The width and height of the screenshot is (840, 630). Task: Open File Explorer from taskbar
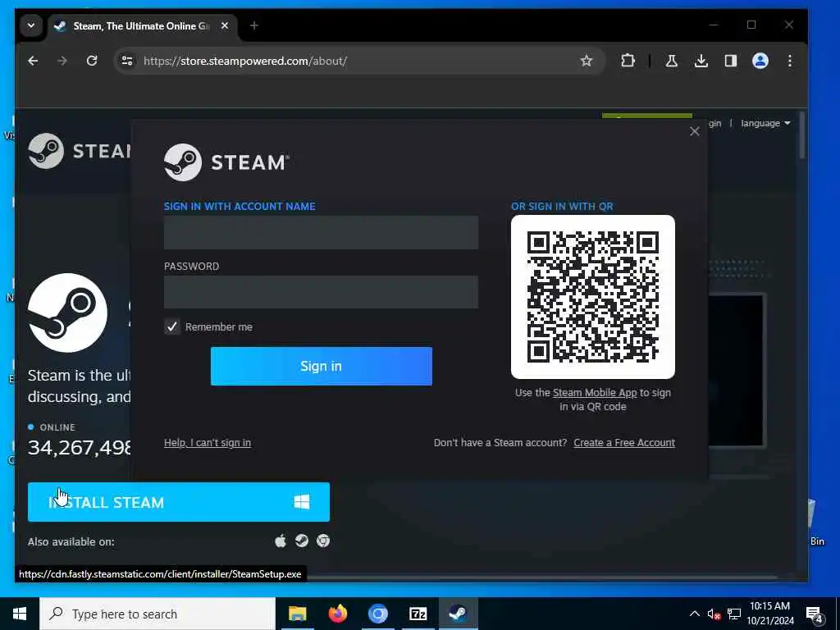297,614
